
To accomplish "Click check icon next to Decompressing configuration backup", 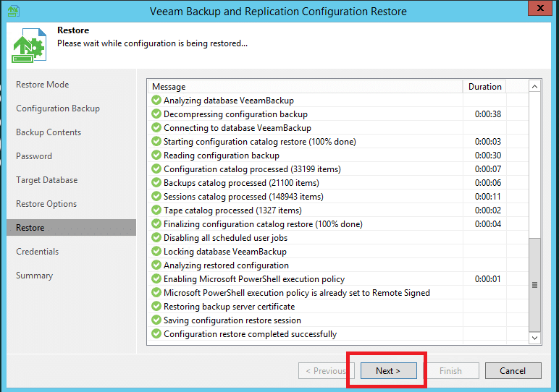I will click(x=156, y=114).
